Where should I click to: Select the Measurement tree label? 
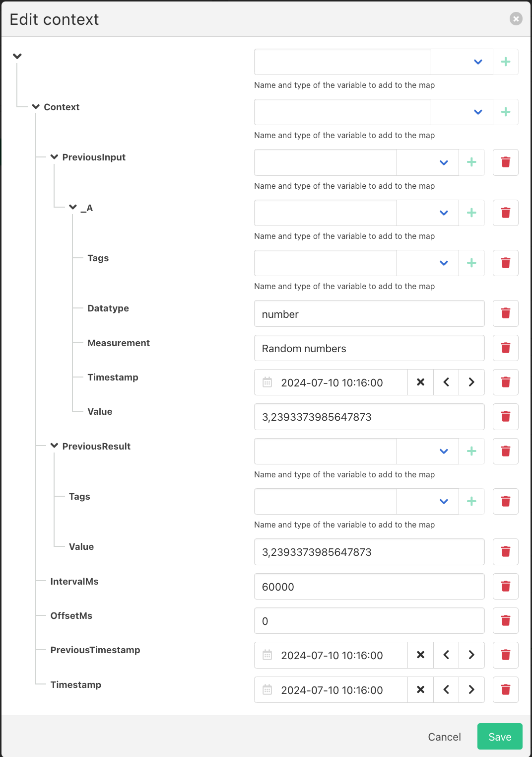(119, 343)
